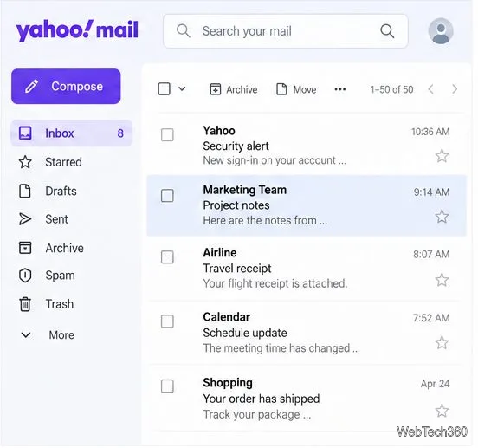478x448 pixels.
Task: Click the sender name Yahoo
Action: [x=219, y=131]
